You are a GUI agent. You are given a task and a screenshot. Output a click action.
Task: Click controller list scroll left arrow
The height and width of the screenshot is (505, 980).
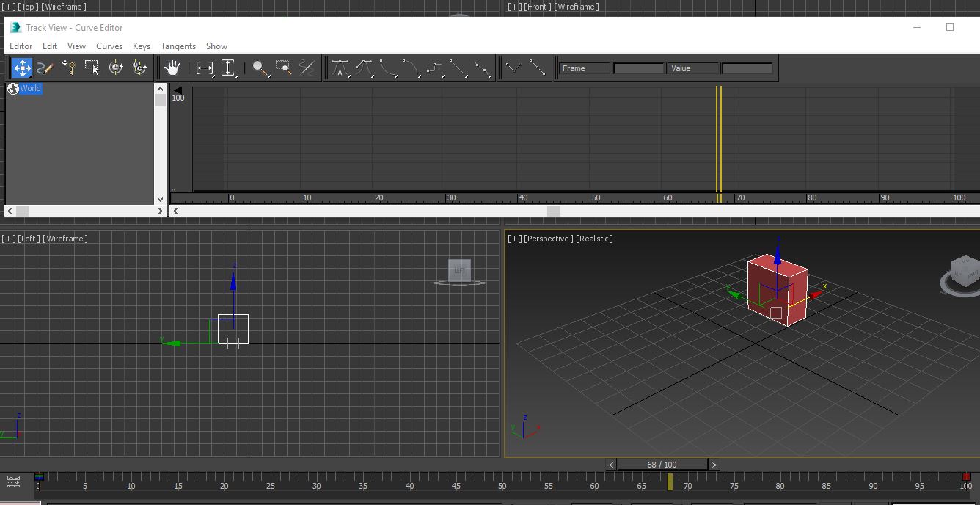click(10, 211)
